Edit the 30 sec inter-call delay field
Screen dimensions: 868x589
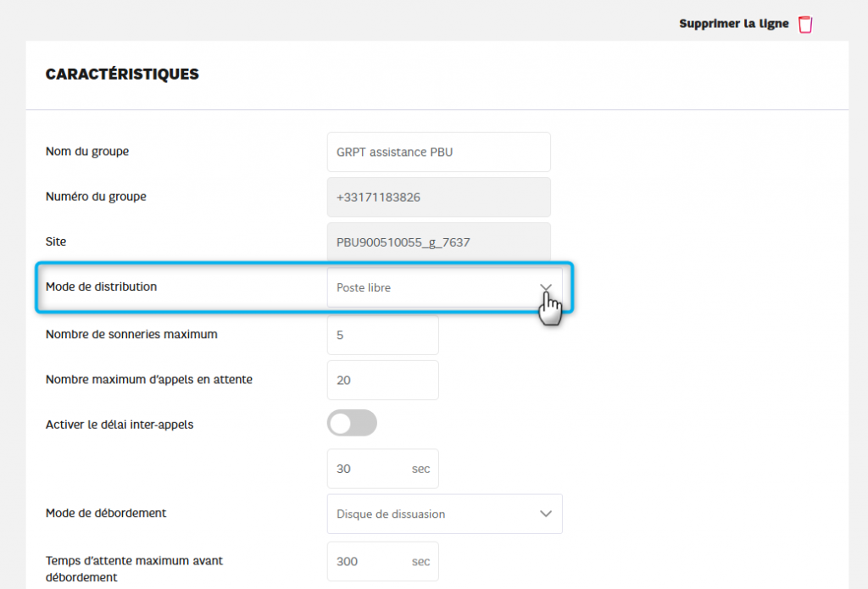click(x=382, y=469)
